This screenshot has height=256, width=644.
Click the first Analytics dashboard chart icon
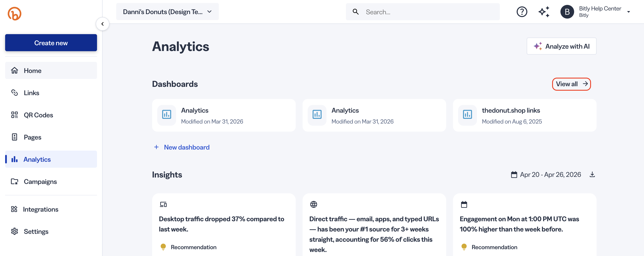point(166,115)
